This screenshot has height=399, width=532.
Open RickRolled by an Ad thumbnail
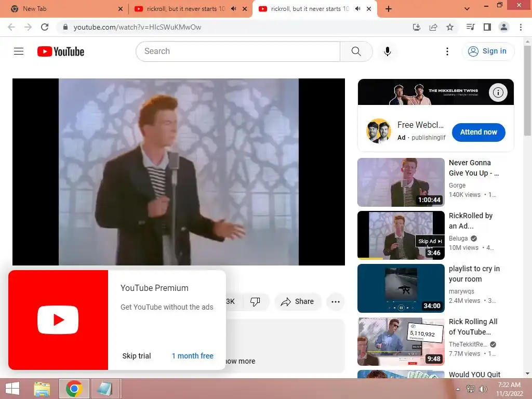click(401, 235)
